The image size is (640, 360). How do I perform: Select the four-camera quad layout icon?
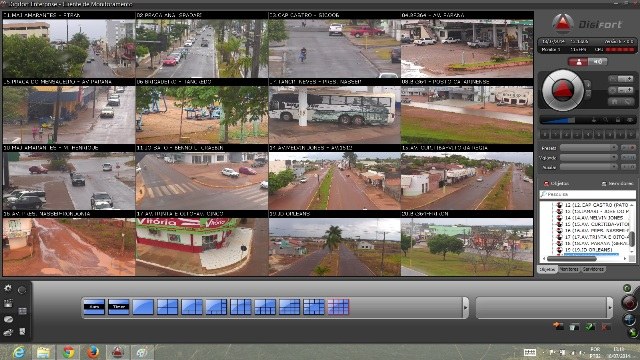pos(168,307)
